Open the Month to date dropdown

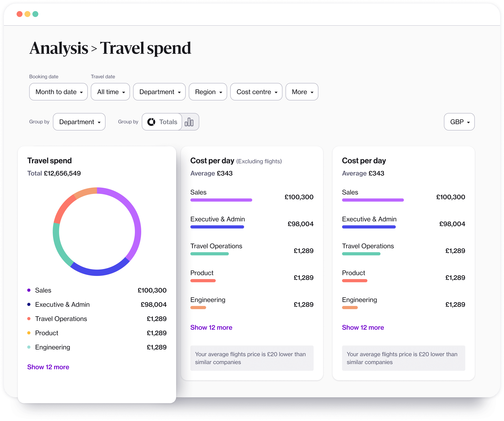point(58,92)
